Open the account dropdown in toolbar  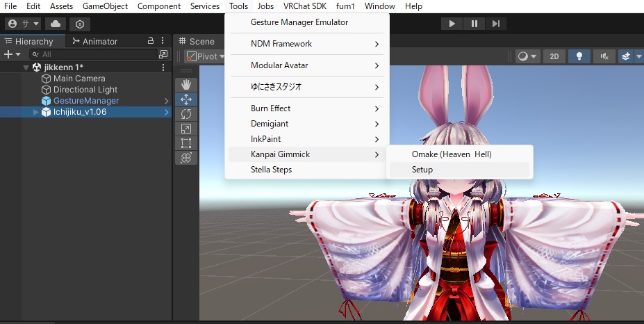[x=23, y=24]
